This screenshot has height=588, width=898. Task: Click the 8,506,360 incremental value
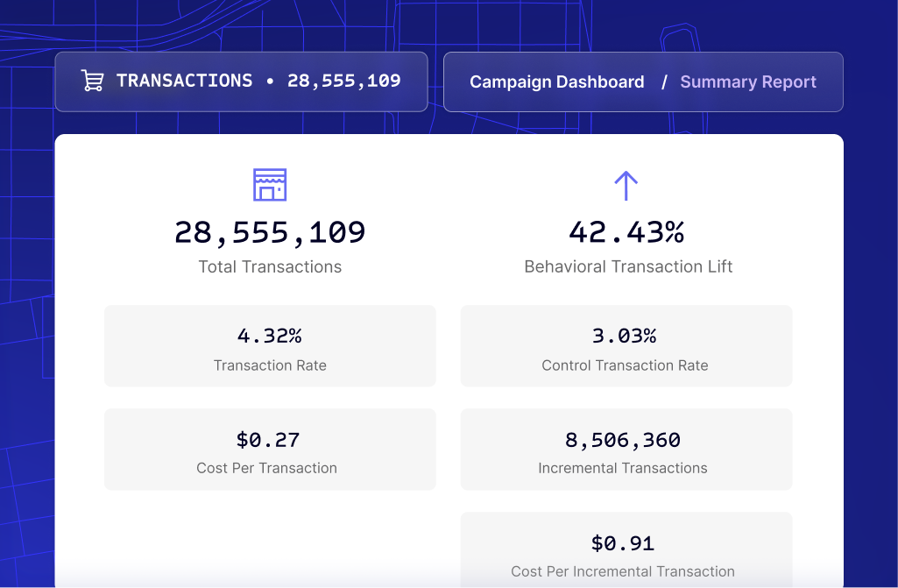(x=623, y=440)
